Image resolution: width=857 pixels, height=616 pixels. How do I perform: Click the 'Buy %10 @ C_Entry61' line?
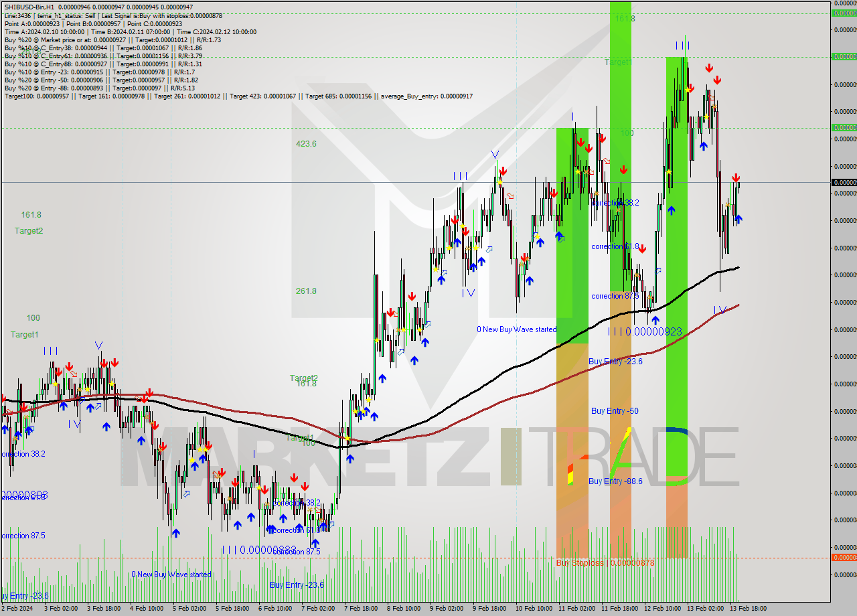coord(102,56)
